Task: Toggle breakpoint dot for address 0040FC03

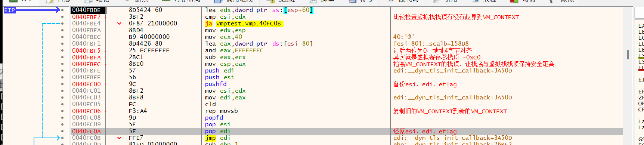Action: [62, 98]
